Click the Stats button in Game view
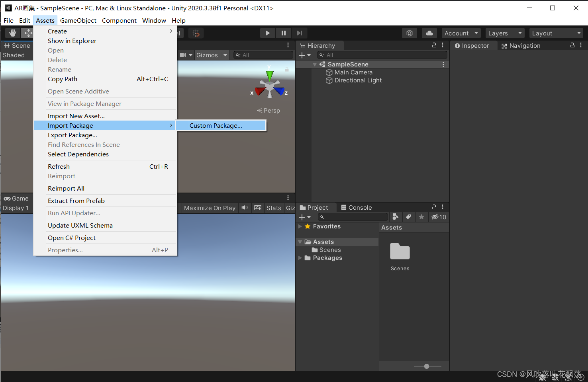This screenshot has height=382, width=588. (x=274, y=208)
